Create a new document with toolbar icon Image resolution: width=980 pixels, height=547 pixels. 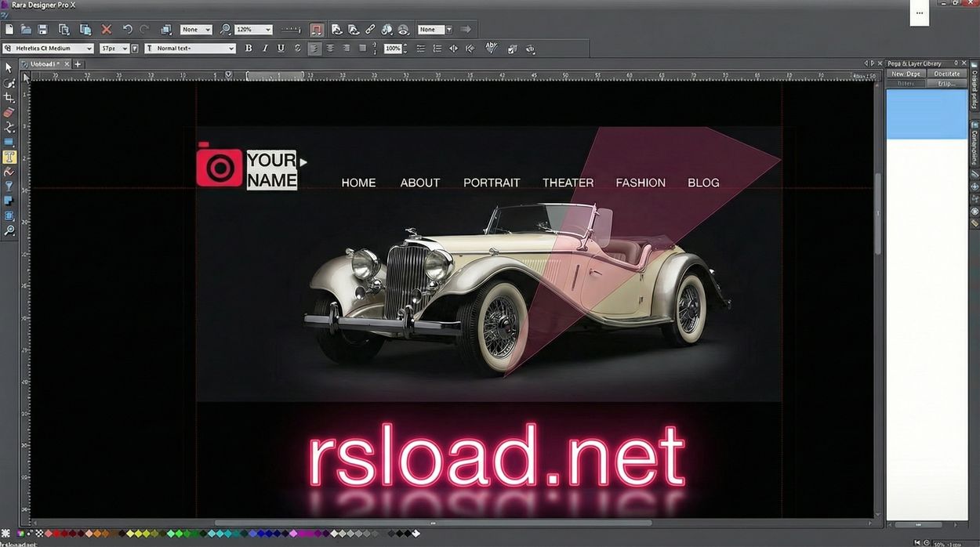click(9, 29)
